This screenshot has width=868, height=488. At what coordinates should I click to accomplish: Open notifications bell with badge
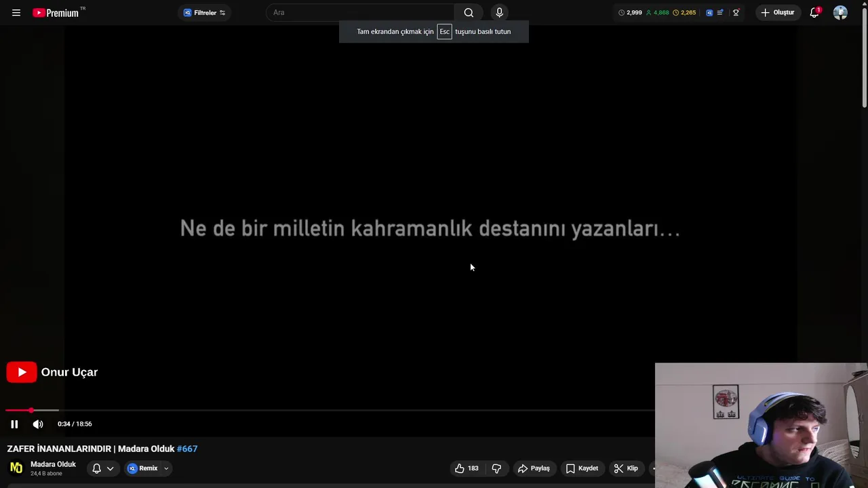[814, 12]
